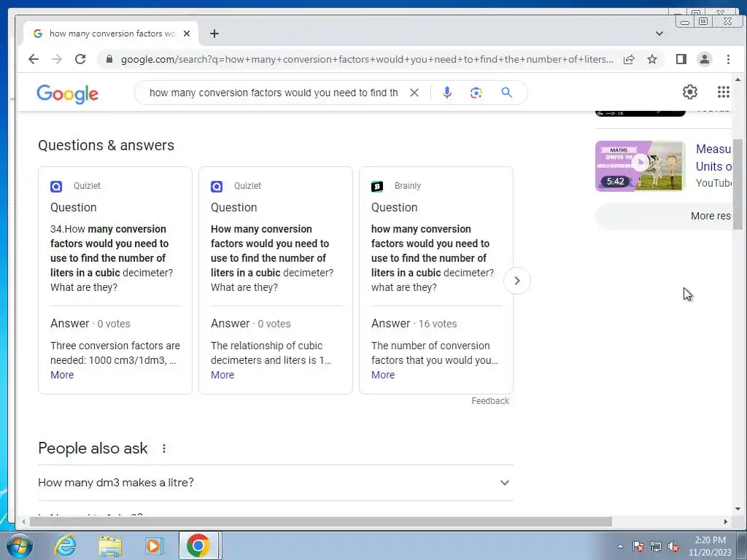Expand More on 'relationship of cubic decimeters' answer
The height and width of the screenshot is (560, 747).
222,375
